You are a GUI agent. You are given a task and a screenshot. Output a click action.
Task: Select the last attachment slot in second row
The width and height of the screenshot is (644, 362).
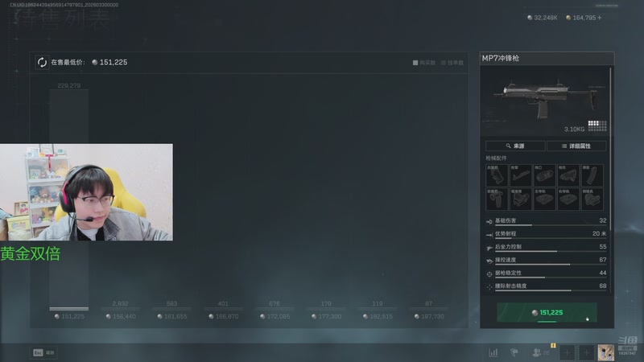(592, 200)
